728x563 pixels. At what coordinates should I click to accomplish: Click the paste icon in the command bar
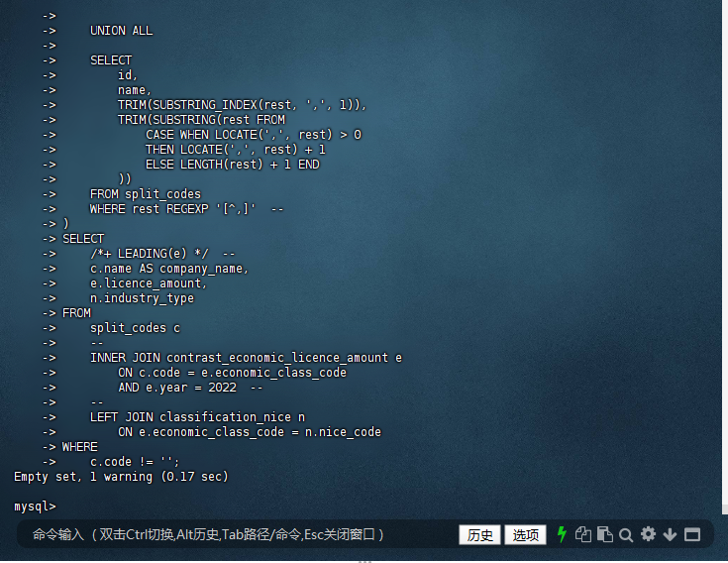[x=604, y=534]
